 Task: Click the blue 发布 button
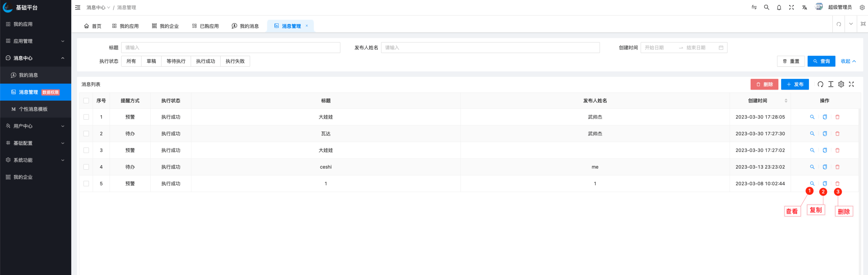795,84
